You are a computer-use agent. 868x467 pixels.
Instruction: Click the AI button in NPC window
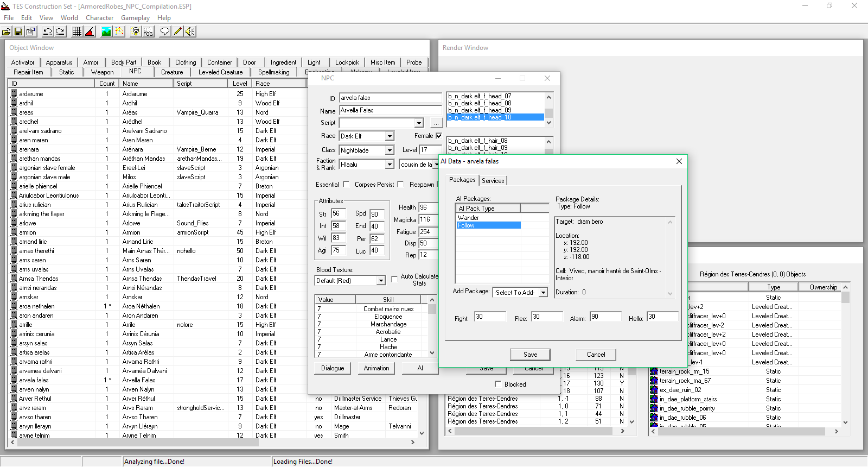point(420,368)
